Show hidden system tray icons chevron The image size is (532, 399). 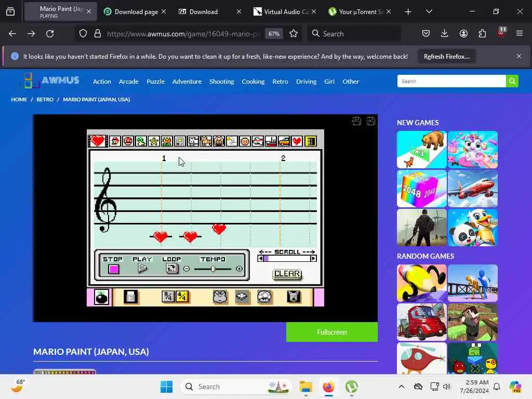tap(402, 387)
